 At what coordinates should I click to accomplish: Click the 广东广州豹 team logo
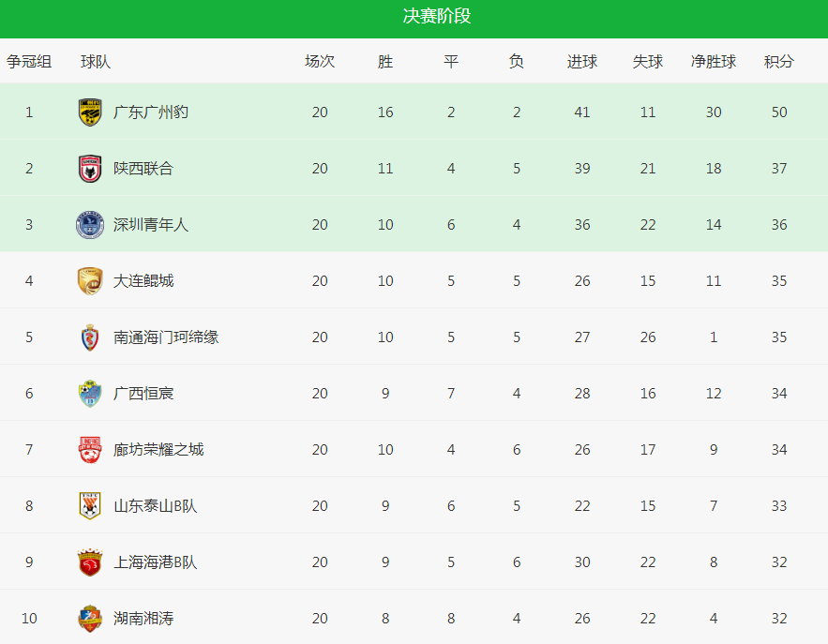point(90,112)
